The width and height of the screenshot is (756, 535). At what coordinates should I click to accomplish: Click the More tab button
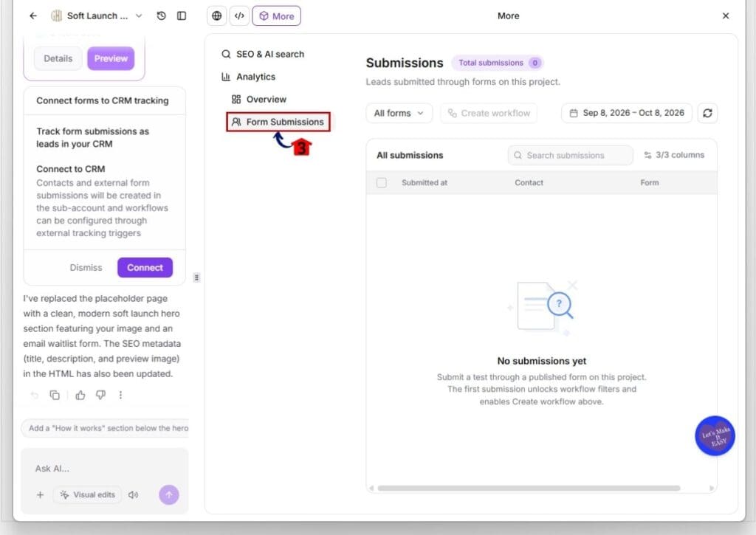[x=277, y=16]
